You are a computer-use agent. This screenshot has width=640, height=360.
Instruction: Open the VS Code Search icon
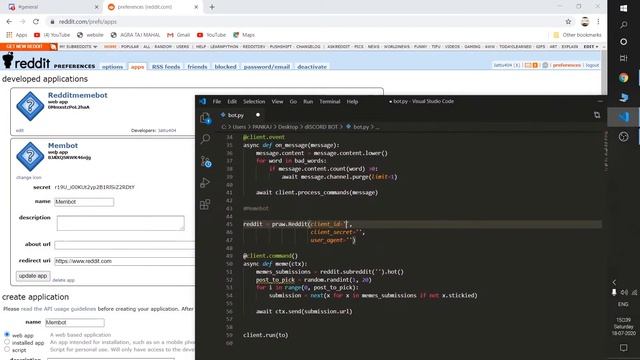point(205,139)
